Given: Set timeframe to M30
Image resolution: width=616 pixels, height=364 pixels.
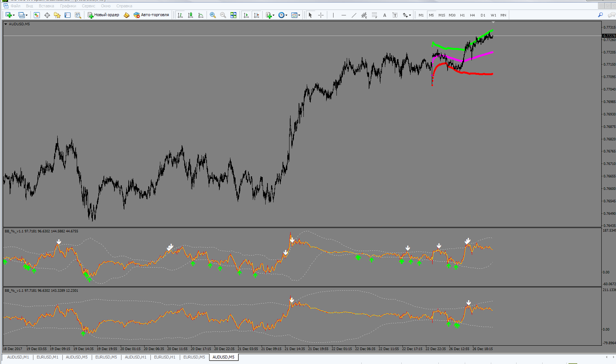Looking at the screenshot, I should pos(452,15).
